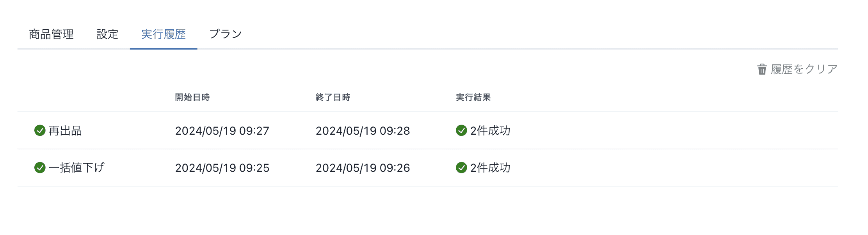Click success check icon in 再出品 result
Screen dimensions: 868x235
click(461, 130)
